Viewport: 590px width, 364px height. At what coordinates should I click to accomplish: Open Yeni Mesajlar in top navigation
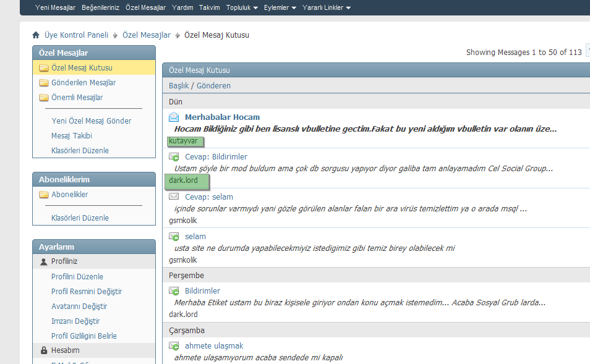[x=55, y=7]
